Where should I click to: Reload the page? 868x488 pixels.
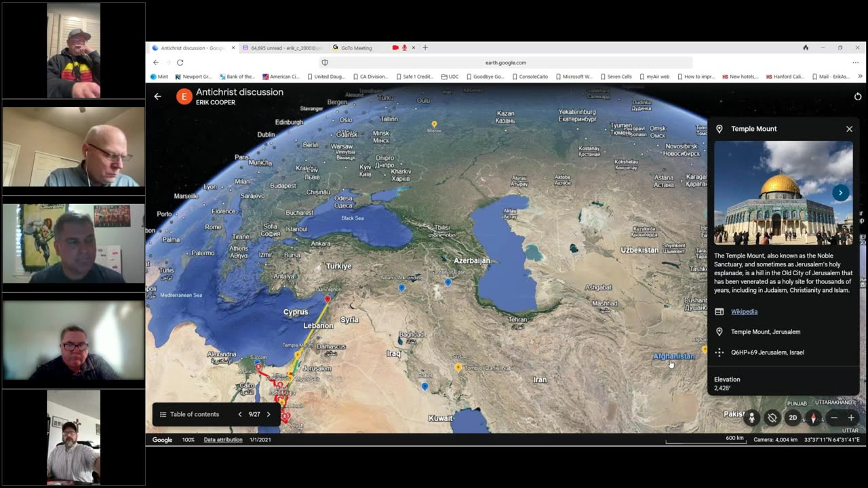180,62
